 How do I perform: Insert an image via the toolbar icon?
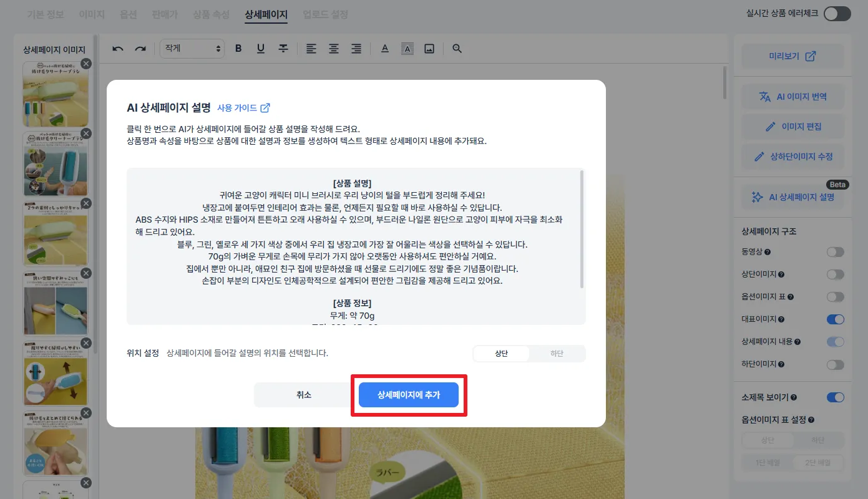pos(429,49)
